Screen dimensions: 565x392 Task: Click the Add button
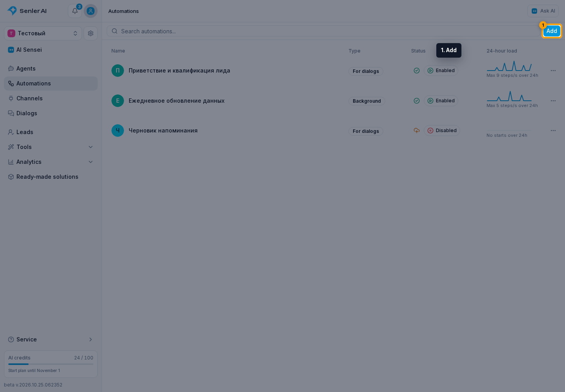(552, 31)
